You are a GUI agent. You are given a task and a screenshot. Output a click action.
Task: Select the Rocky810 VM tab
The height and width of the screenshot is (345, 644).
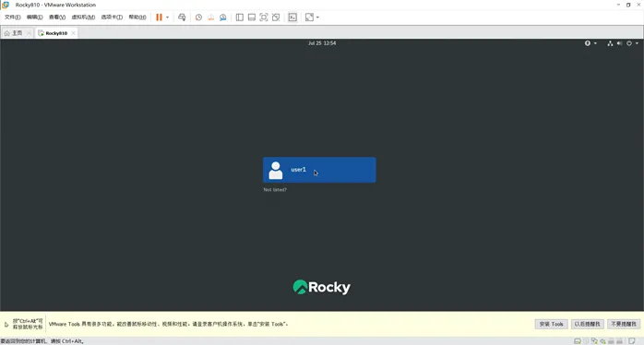[x=56, y=33]
